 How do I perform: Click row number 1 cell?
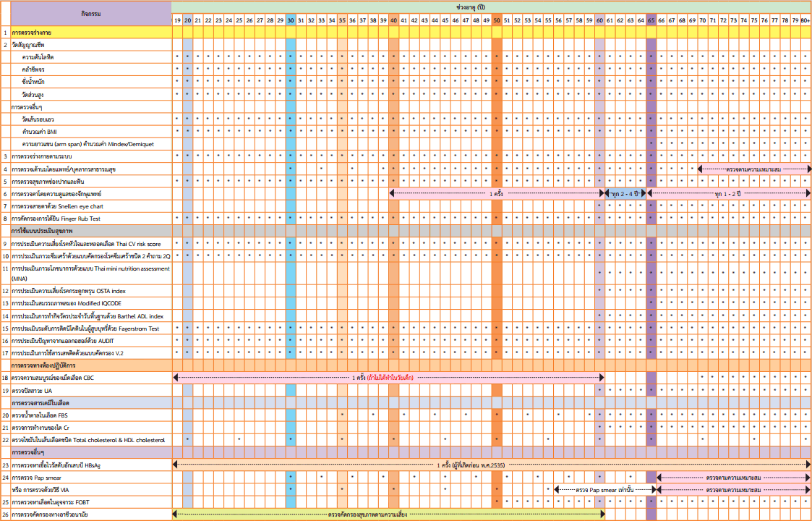click(x=5, y=33)
